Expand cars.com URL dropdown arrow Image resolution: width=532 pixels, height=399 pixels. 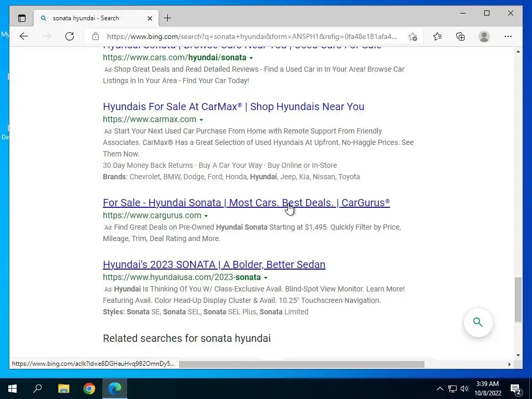coord(251,58)
